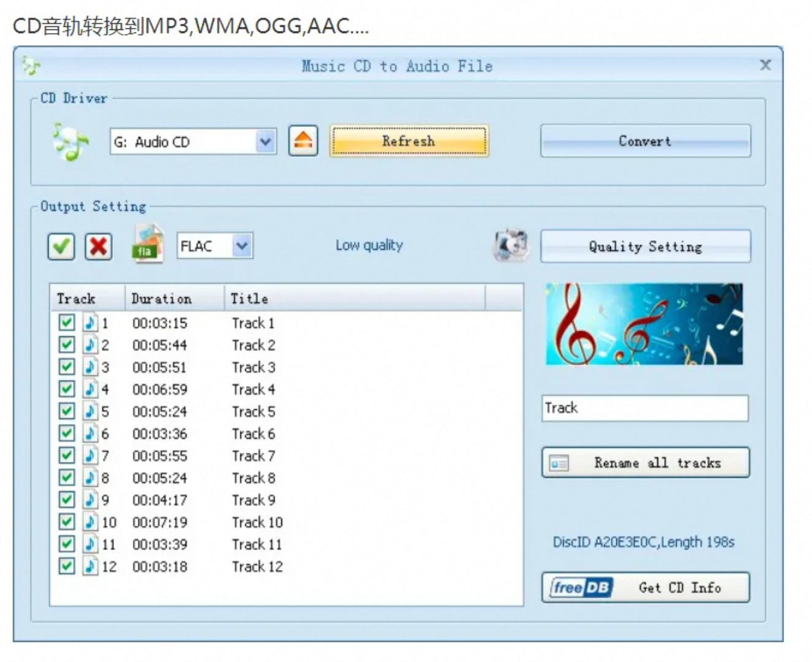Select the title text Track 4

253,389
